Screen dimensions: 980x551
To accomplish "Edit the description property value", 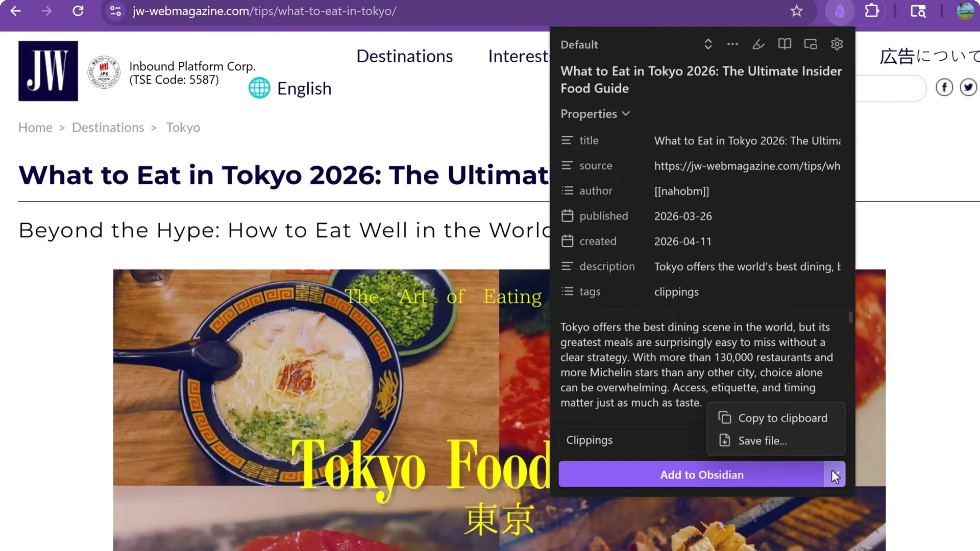I will (x=748, y=267).
